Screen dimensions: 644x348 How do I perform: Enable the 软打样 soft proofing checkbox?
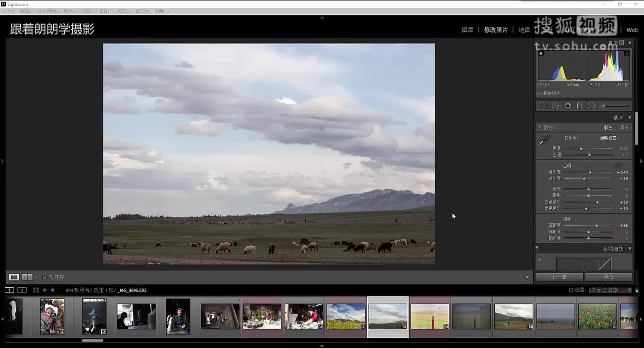pyautogui.click(x=44, y=277)
